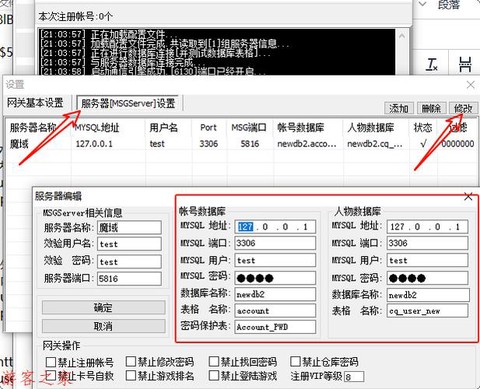The height and width of the screenshot is (389, 480).
Task: Click 帐号数据库 MYSQL 用户 field
Action: 275,260
